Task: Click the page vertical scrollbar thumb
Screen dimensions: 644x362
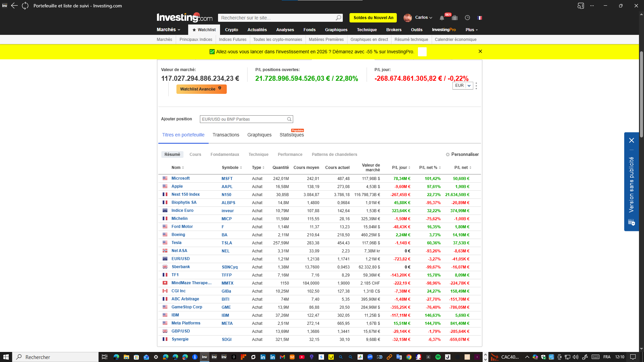Action: tap(641, 94)
